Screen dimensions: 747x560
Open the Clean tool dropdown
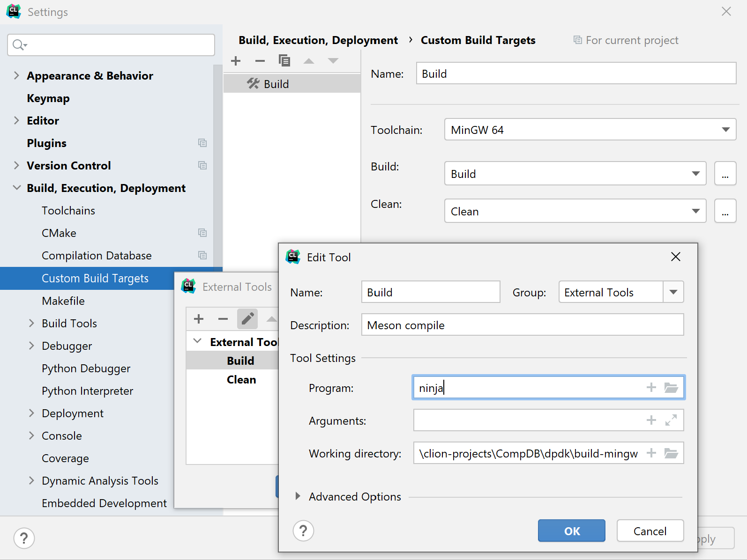coord(696,211)
